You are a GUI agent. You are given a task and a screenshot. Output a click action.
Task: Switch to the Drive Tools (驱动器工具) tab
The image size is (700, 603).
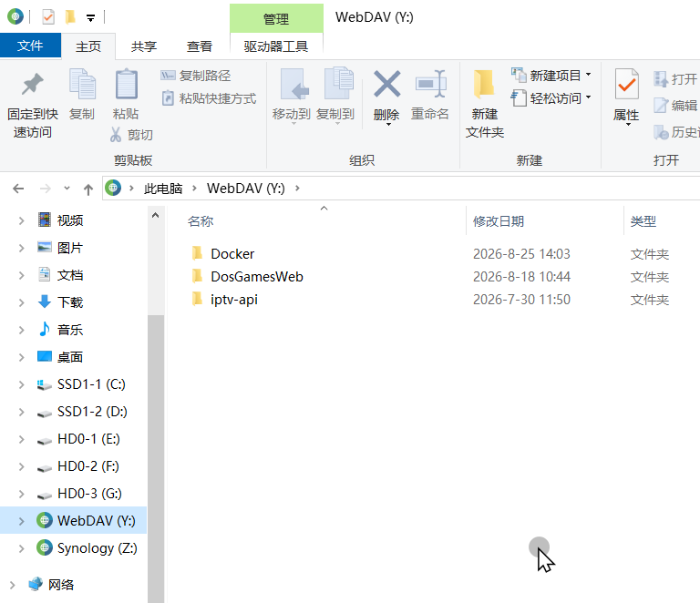pyautogui.click(x=276, y=46)
